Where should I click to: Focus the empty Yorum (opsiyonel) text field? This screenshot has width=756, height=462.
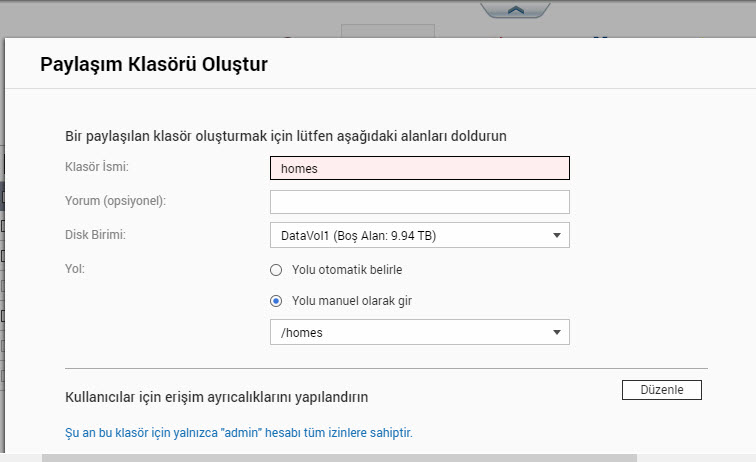pyautogui.click(x=419, y=202)
